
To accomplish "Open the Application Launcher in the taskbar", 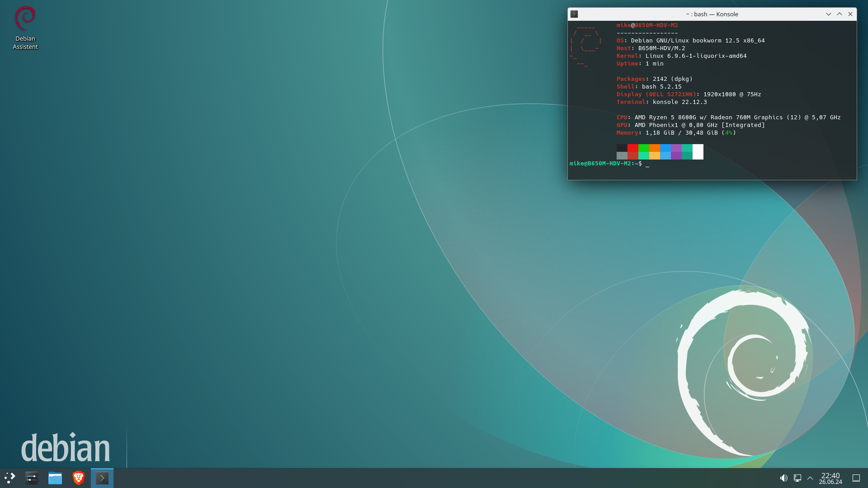I will (x=9, y=478).
